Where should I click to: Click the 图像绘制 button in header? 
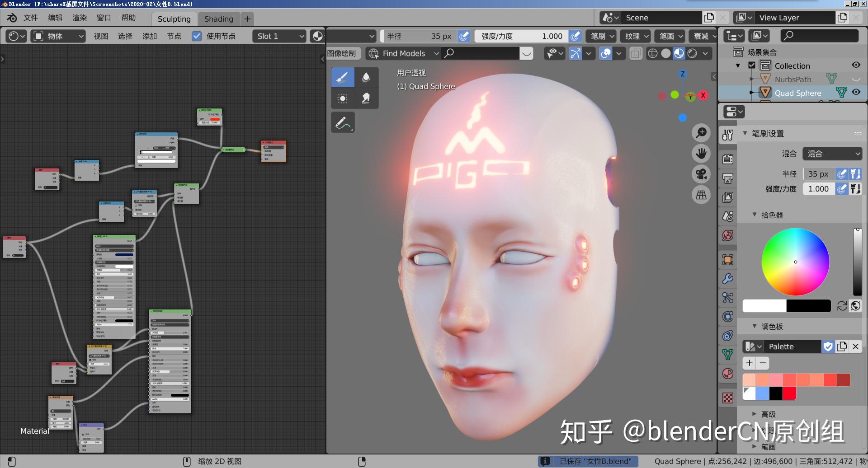[x=342, y=53]
